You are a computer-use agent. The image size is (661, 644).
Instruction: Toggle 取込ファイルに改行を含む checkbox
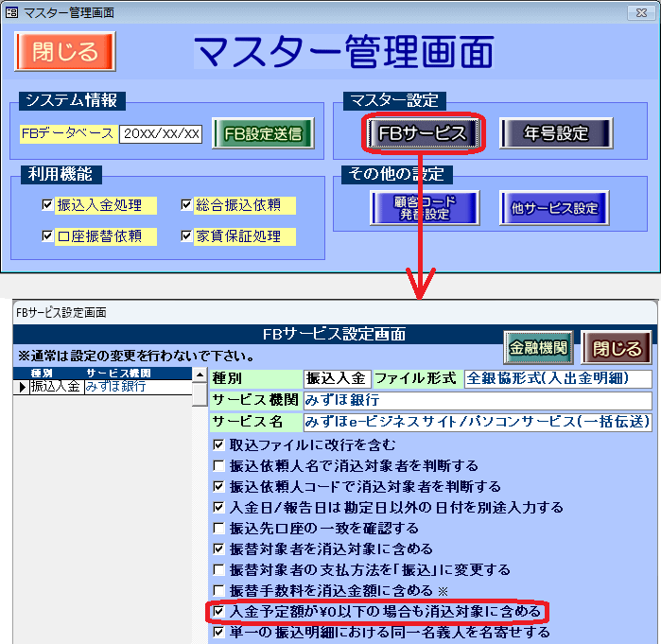pyautogui.click(x=219, y=444)
